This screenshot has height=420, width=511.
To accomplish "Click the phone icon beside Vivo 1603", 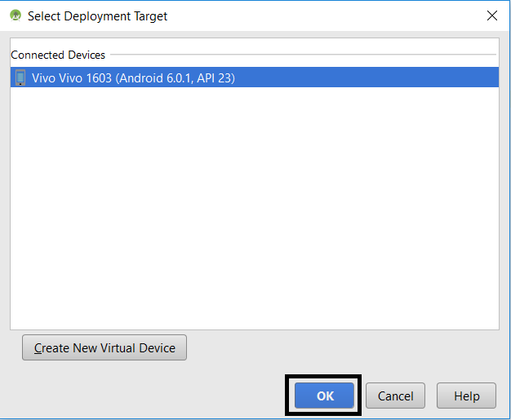I will pyautogui.click(x=20, y=78).
